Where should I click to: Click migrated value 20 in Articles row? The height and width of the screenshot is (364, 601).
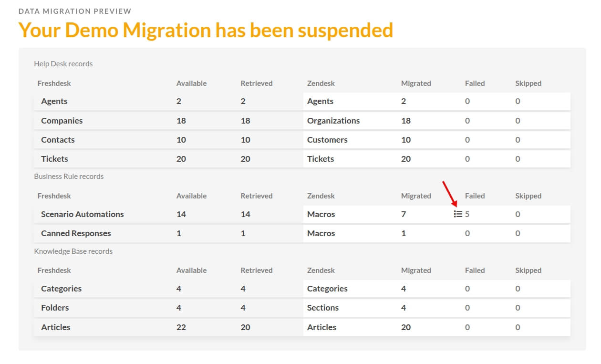tap(406, 327)
